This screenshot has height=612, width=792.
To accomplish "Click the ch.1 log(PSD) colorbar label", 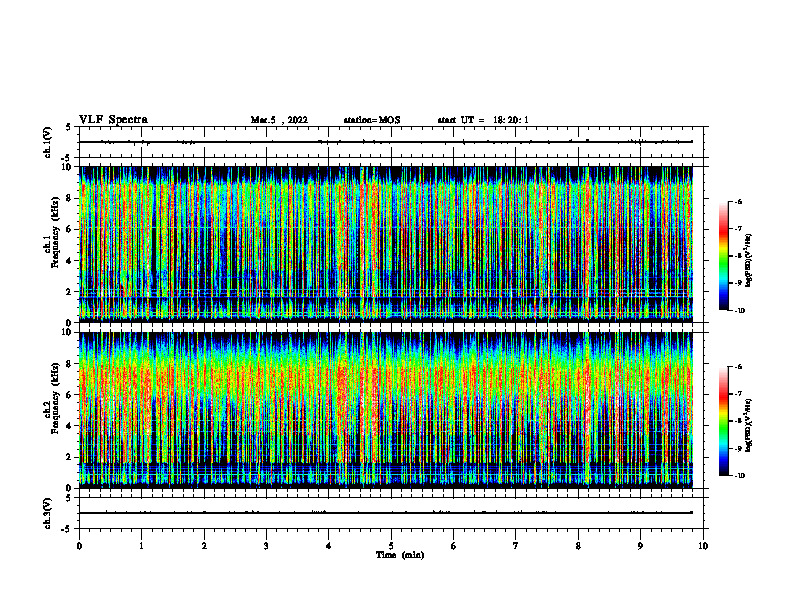I will point(749,260).
